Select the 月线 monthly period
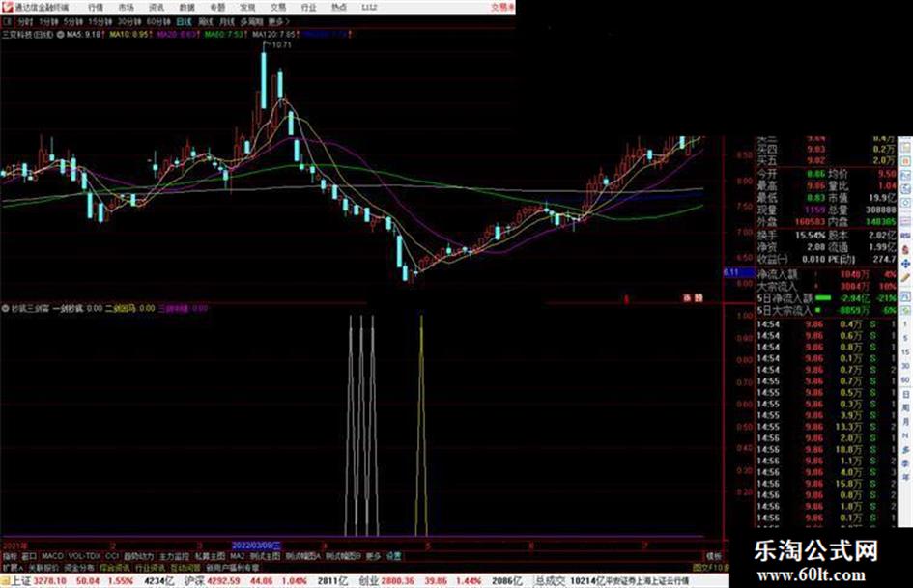The height and width of the screenshot is (588, 913). pyautogui.click(x=226, y=21)
